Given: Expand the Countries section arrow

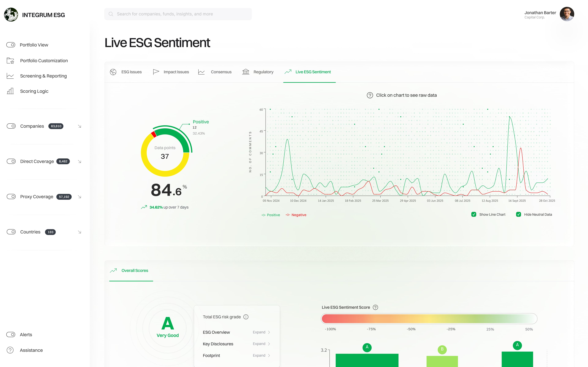Looking at the screenshot, I should pos(79,232).
